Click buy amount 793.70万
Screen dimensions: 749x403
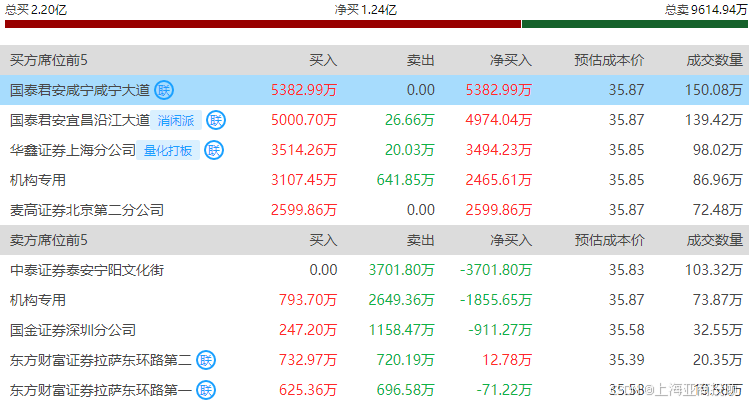pyautogui.click(x=308, y=300)
